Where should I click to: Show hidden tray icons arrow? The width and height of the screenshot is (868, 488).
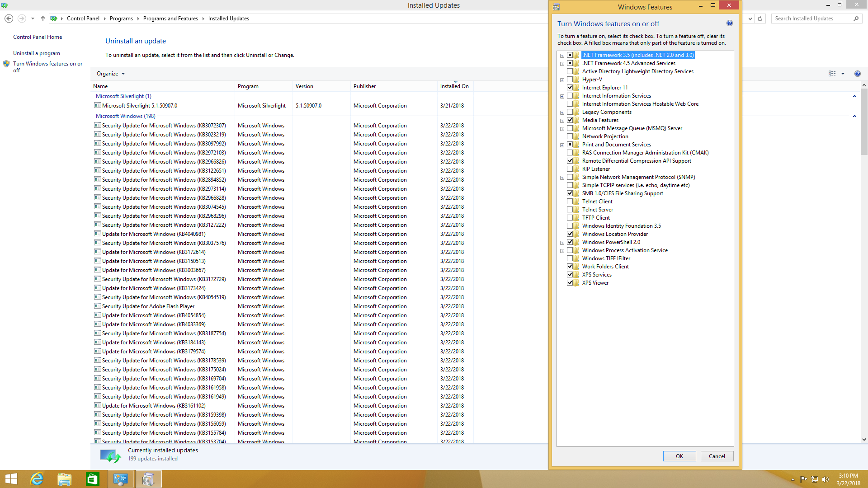(793, 479)
